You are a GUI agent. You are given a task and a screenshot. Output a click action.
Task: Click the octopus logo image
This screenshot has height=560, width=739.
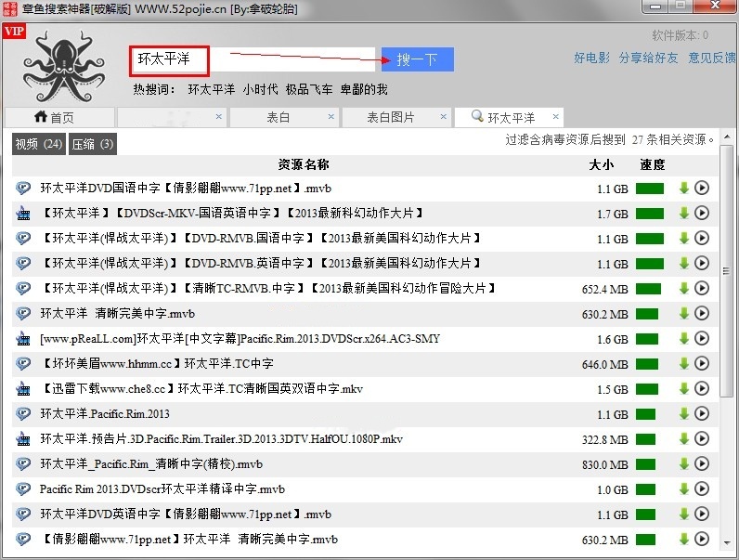(65, 66)
